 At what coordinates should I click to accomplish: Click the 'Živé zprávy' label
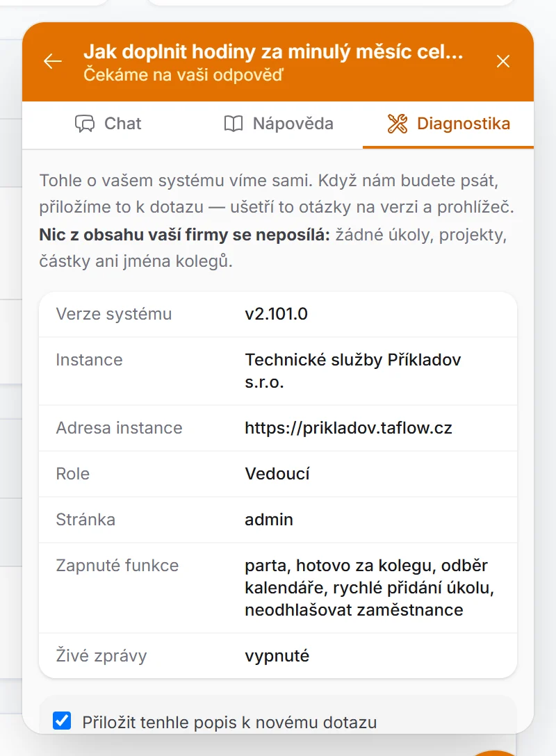click(101, 656)
